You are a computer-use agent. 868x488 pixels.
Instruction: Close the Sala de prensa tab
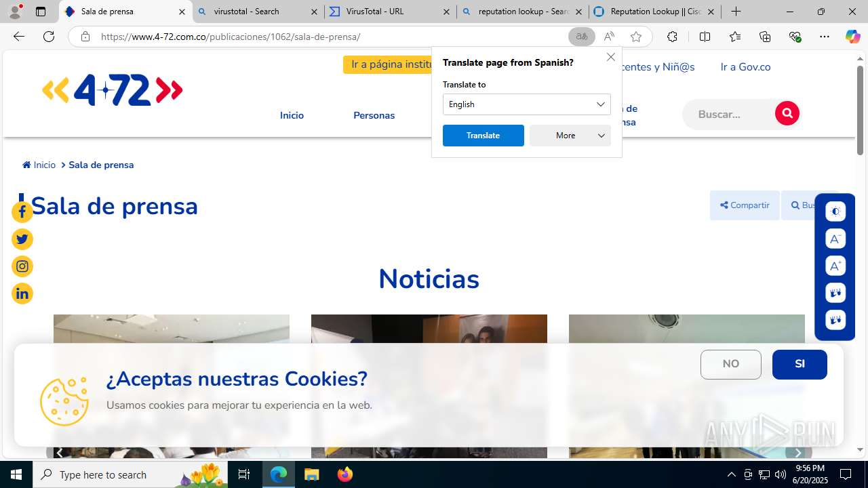pos(182,12)
